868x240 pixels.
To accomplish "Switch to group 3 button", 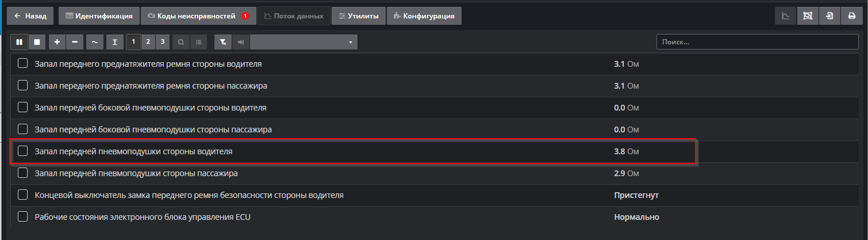I will pyautogui.click(x=163, y=41).
